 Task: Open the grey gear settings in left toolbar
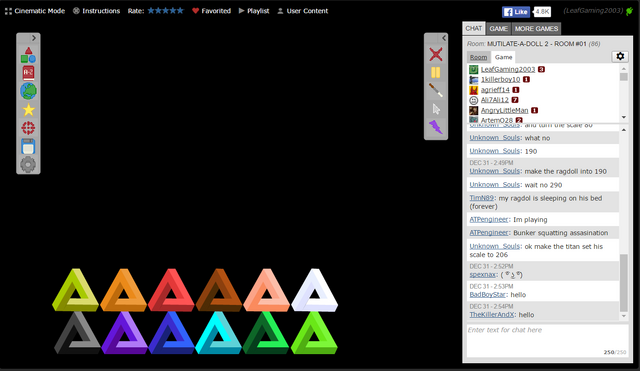pos(28,165)
